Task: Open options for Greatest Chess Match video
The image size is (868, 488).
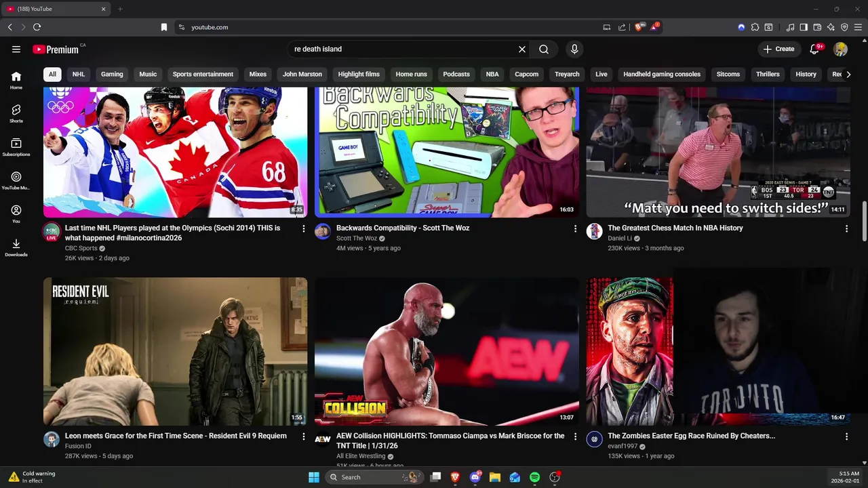Action: 846,228
